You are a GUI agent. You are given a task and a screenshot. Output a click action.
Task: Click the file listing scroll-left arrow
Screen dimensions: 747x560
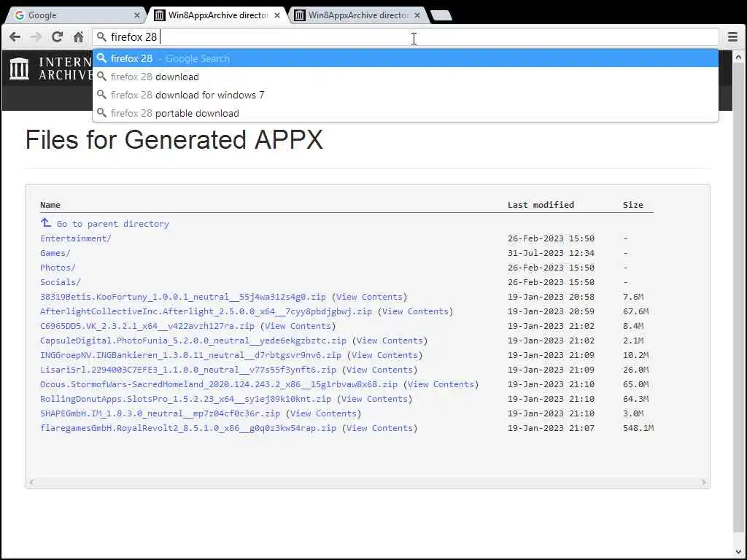[x=31, y=483]
